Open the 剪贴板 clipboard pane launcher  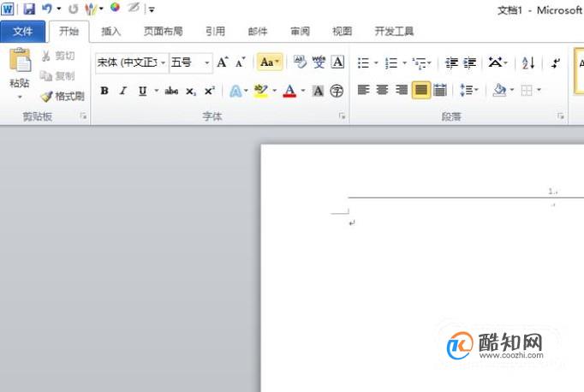pyautogui.click(x=83, y=116)
